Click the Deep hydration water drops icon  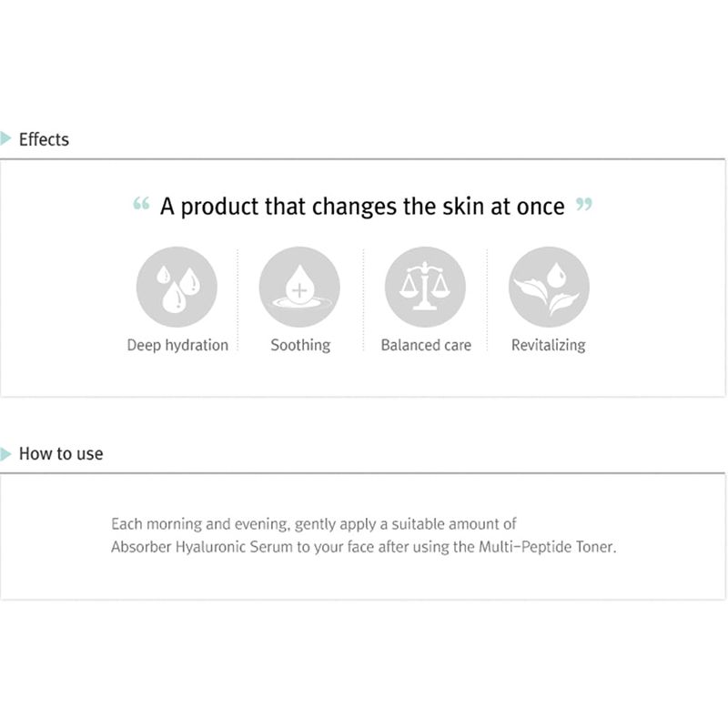tap(177, 287)
